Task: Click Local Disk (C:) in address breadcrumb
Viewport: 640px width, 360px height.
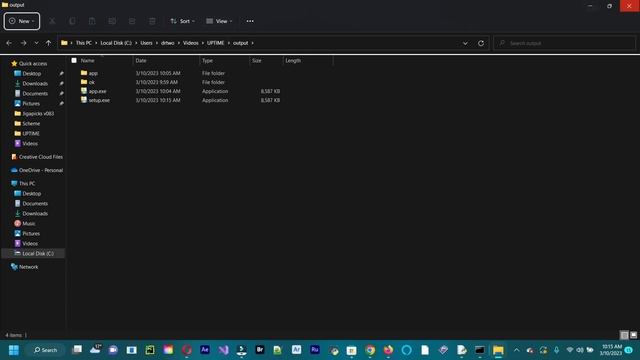Action: (x=116, y=43)
